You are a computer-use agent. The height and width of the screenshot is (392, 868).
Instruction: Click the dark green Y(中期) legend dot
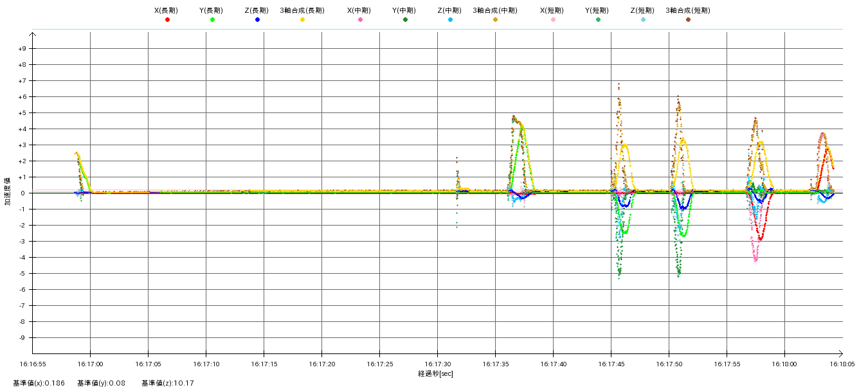(405, 20)
